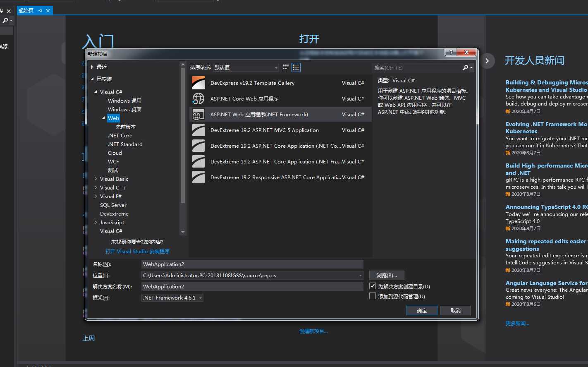588x367 pixels.
Task: Expand the Recent tree node
Action: [92, 67]
